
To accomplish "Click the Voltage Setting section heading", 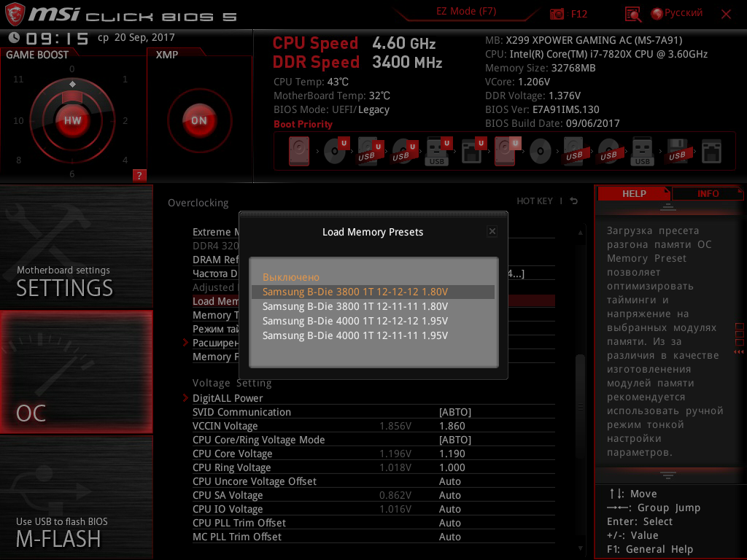I will [232, 383].
